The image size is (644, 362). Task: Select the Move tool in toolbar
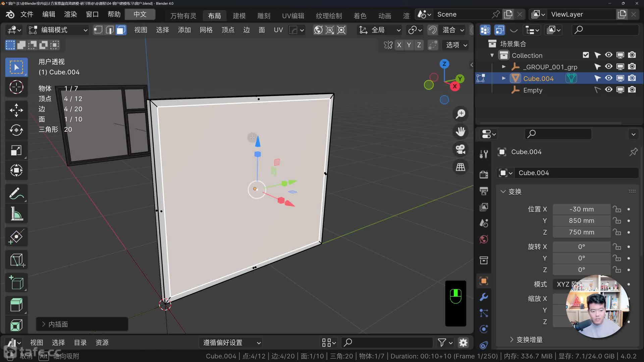coord(16,110)
